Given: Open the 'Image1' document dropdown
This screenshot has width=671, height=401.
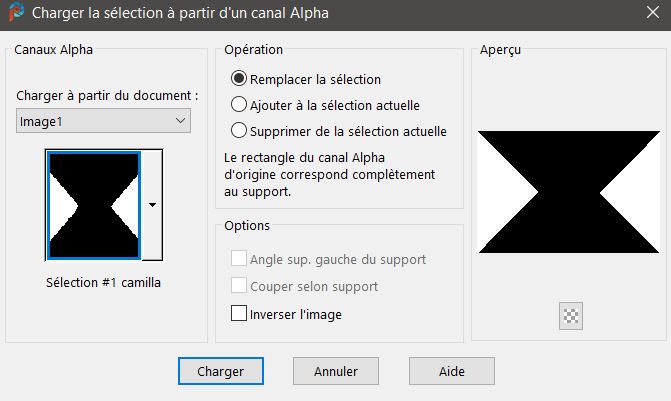Looking at the screenshot, I should tap(104, 120).
